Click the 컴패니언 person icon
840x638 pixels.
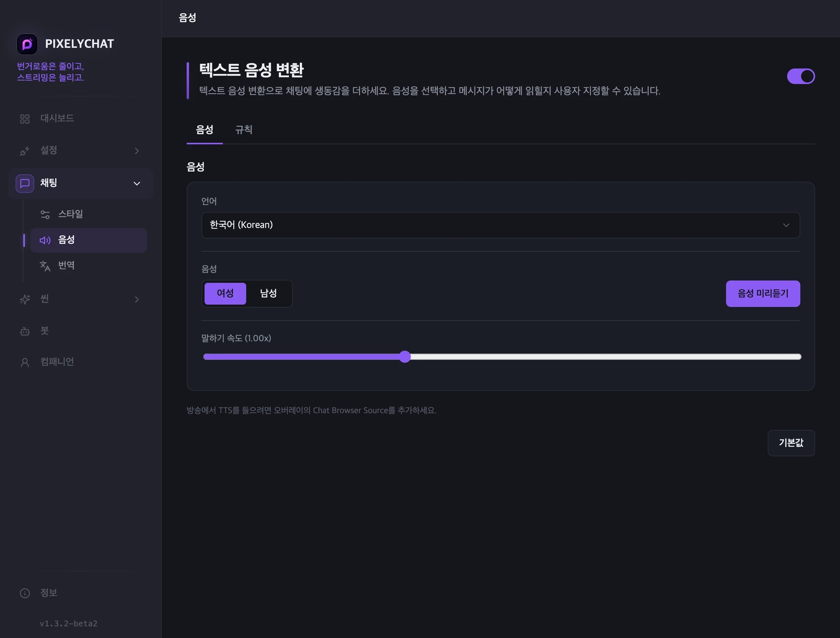point(25,363)
